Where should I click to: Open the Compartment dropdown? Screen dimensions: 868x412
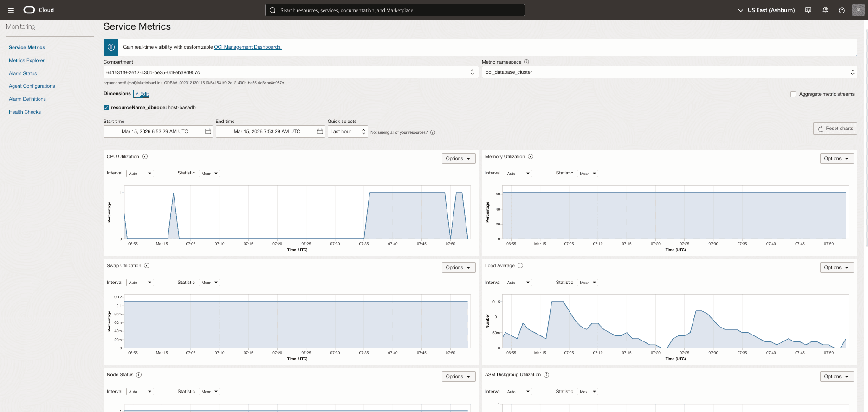[291, 72]
